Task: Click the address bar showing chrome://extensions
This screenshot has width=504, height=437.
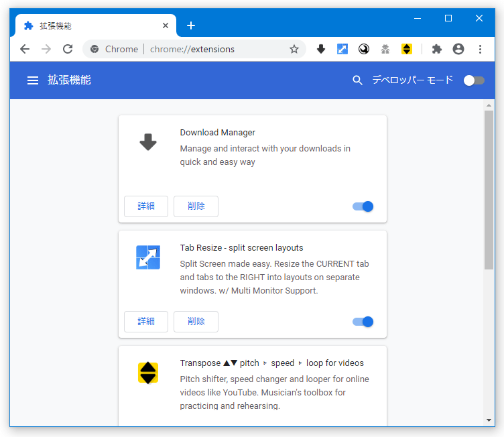Action: click(x=193, y=49)
